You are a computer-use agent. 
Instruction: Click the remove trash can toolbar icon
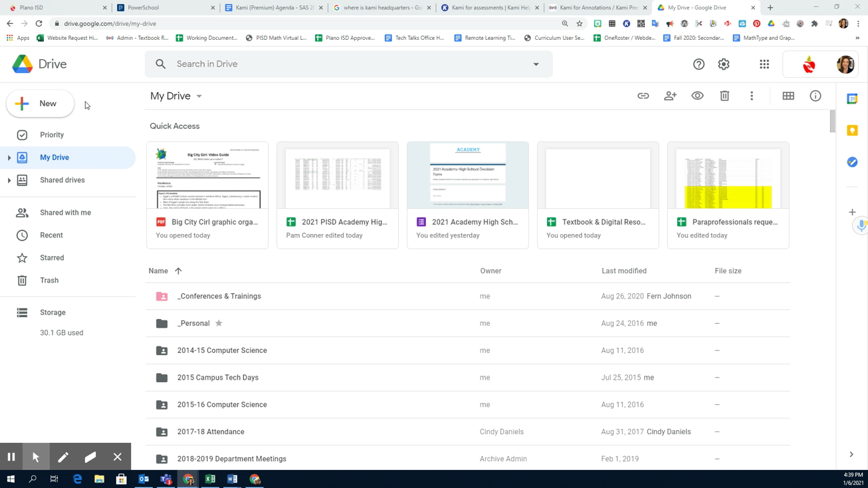click(724, 96)
